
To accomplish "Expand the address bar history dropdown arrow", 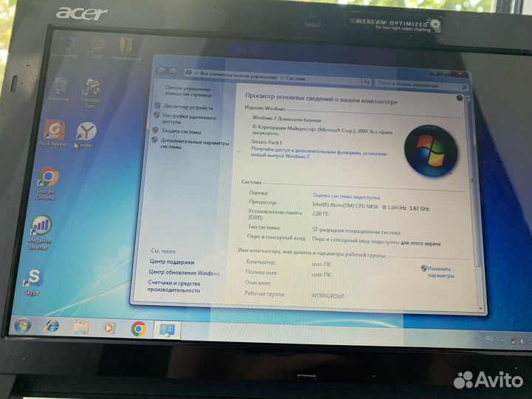I will coord(358,81).
